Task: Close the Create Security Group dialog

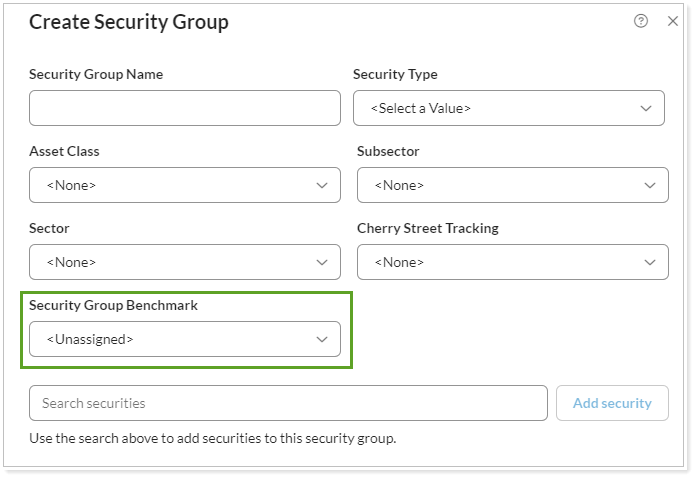Action: coord(673,21)
